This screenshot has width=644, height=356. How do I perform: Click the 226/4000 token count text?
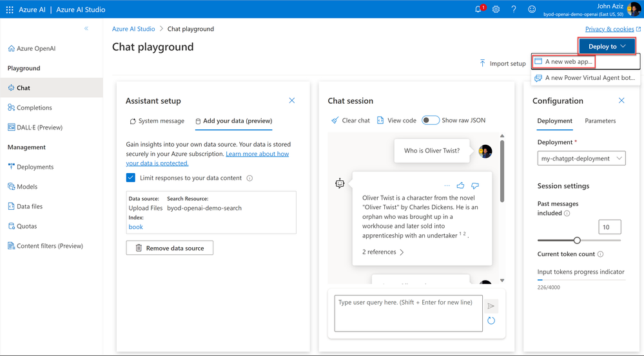(x=549, y=288)
